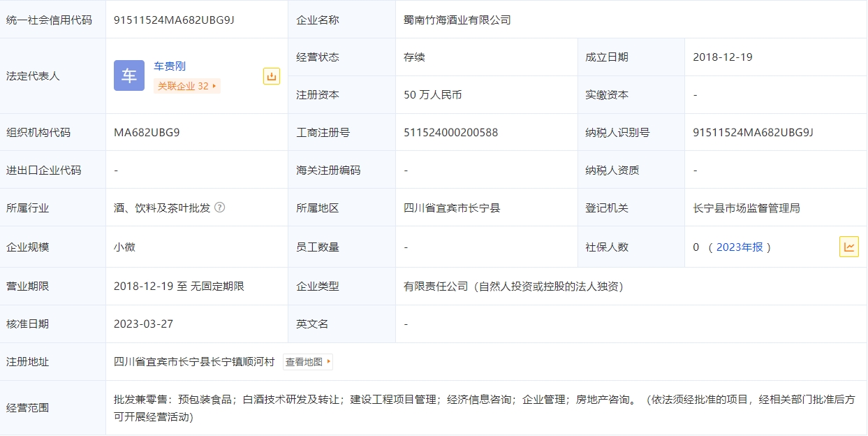Select the company name 蜀南竹海酒业有限公司

click(457, 20)
